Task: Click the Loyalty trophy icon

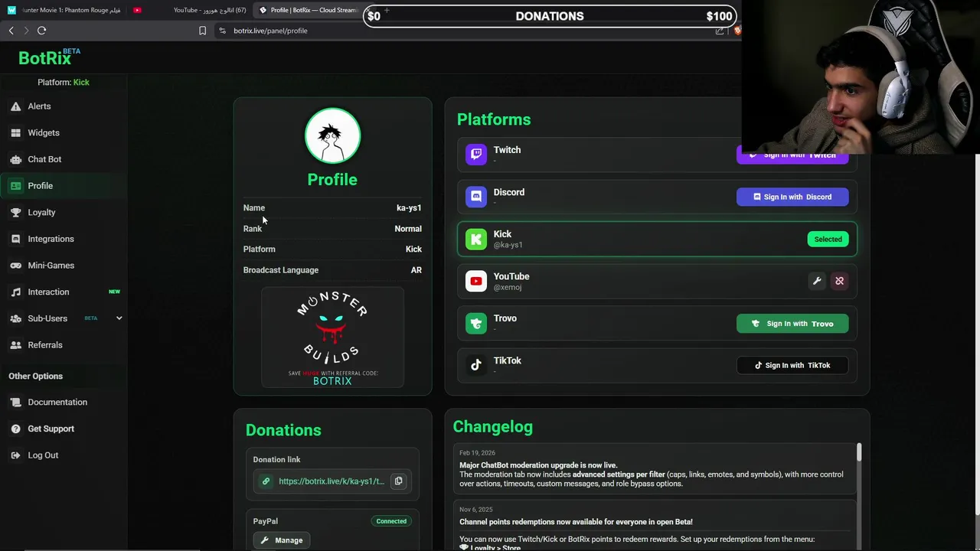Action: tap(15, 213)
